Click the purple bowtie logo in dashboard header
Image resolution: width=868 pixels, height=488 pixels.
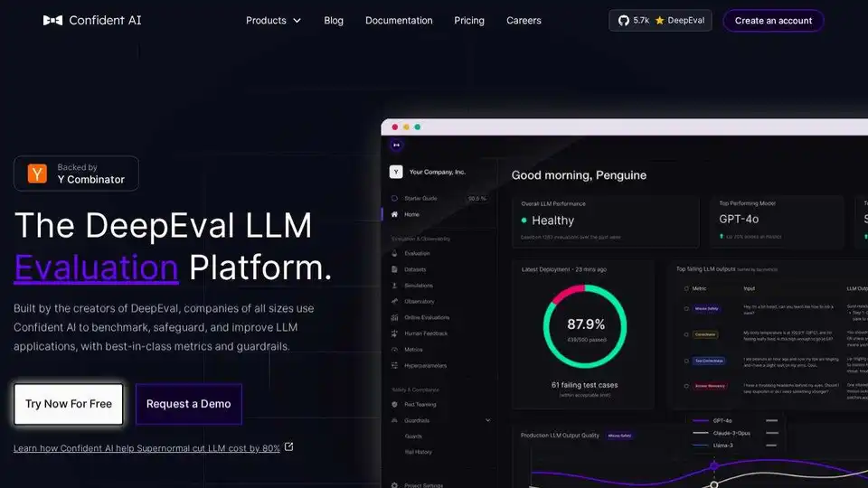[x=396, y=145]
